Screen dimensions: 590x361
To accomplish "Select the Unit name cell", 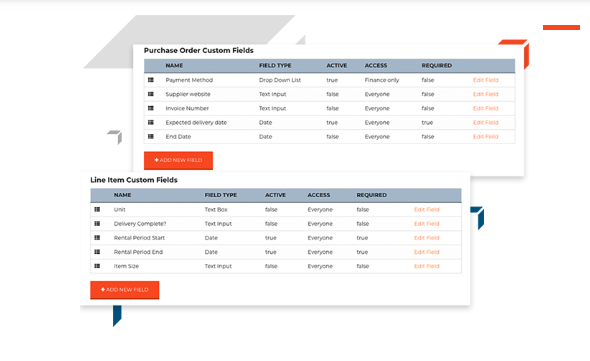I will (x=120, y=209).
